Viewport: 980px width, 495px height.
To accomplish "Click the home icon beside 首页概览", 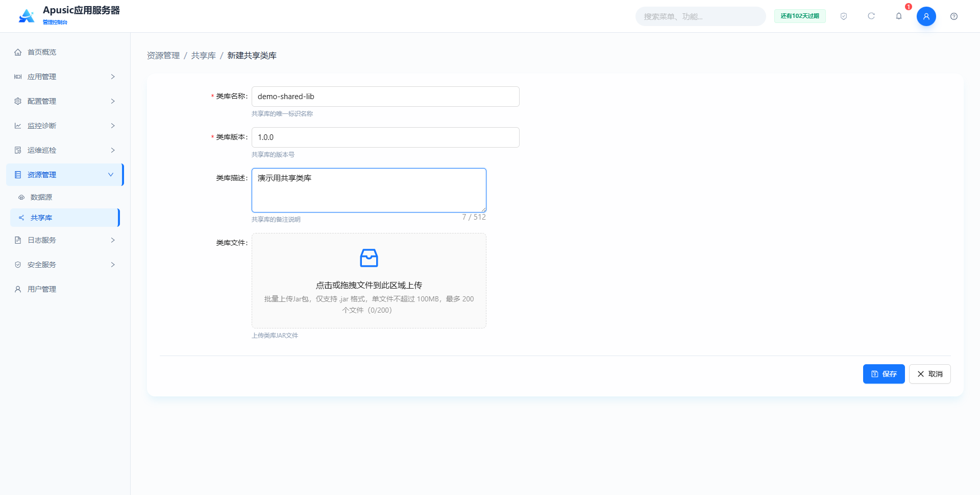I will (18, 52).
